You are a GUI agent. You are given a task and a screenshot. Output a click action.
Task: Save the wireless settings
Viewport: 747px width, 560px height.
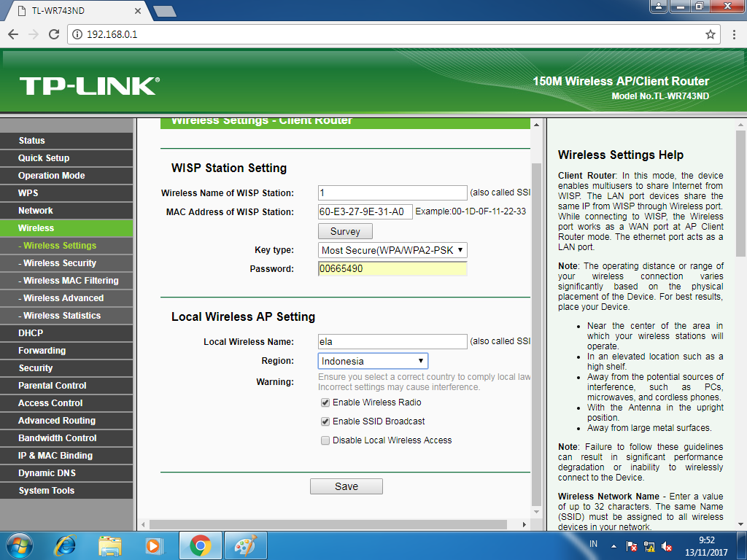[x=346, y=486]
